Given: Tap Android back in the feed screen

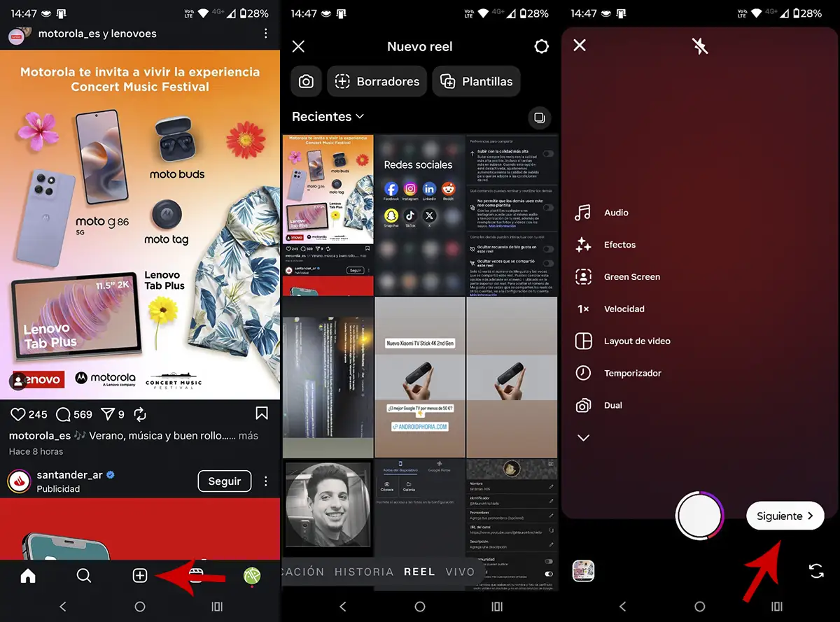Looking at the screenshot, I should (63, 607).
